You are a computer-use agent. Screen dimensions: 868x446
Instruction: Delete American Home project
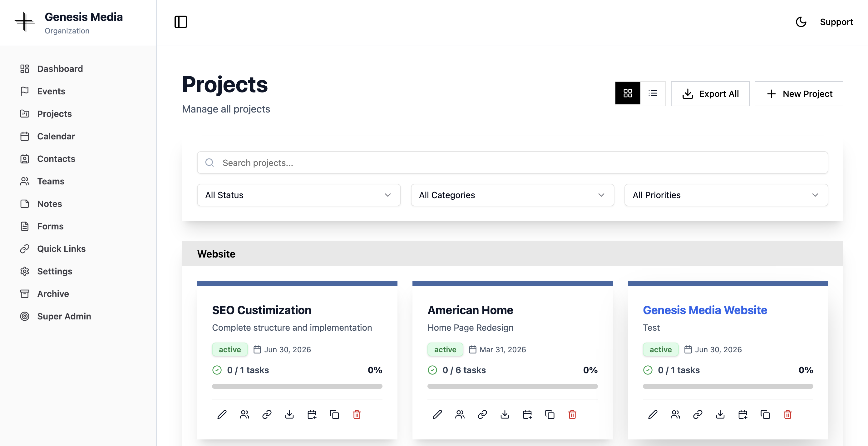click(x=572, y=414)
